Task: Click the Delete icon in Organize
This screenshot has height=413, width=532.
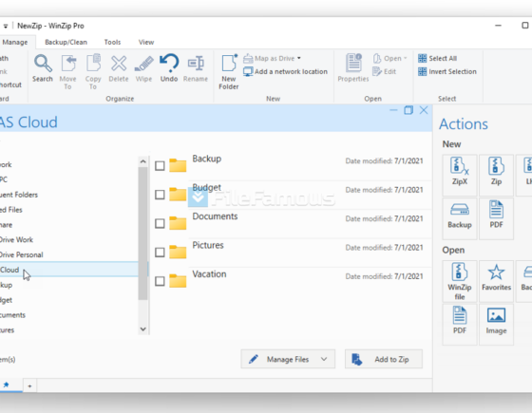Action: tap(119, 68)
